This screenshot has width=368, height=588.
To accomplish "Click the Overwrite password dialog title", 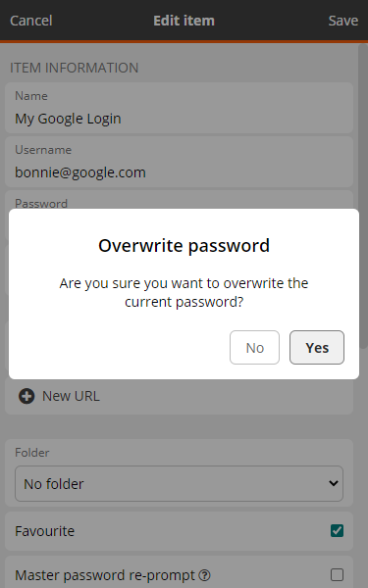I will 184,246.
